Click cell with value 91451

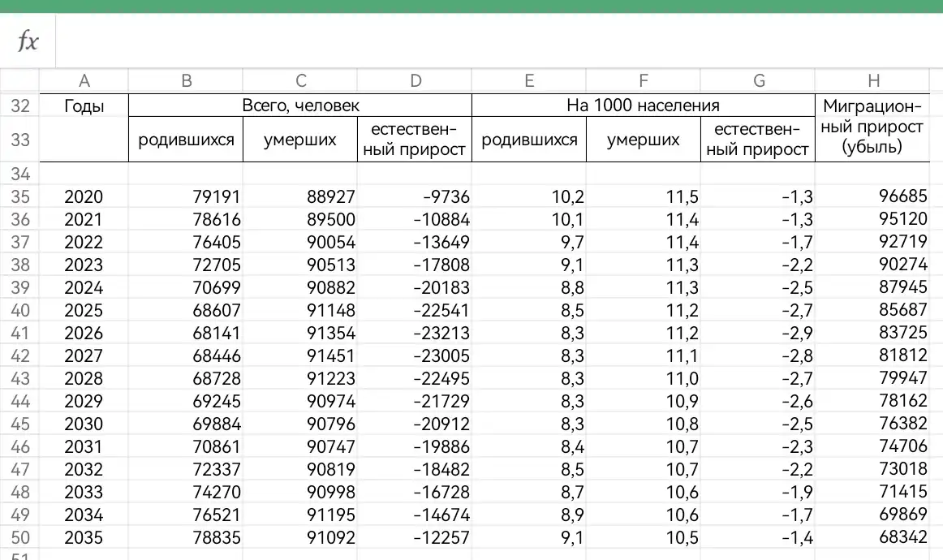[300, 356]
